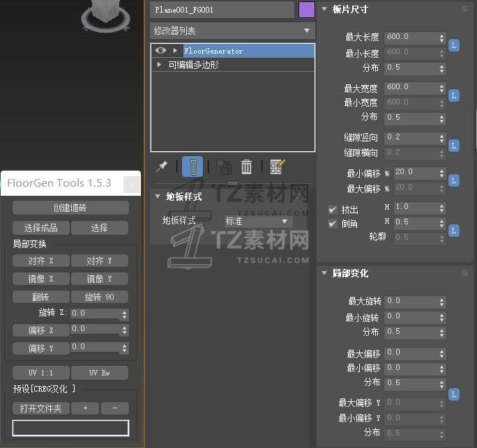477x448 pixels.
Task: Open configure modifier sets icon
Action: (x=278, y=167)
